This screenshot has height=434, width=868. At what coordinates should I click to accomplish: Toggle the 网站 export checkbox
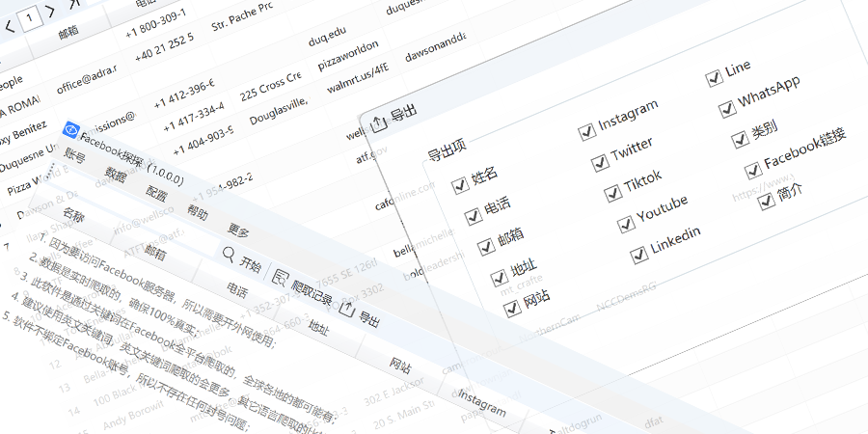[x=513, y=309]
